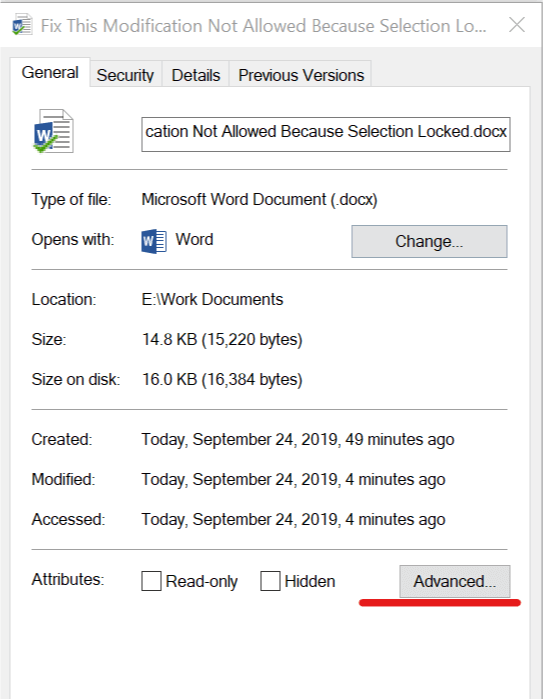Change the program that opens this file

(x=429, y=241)
